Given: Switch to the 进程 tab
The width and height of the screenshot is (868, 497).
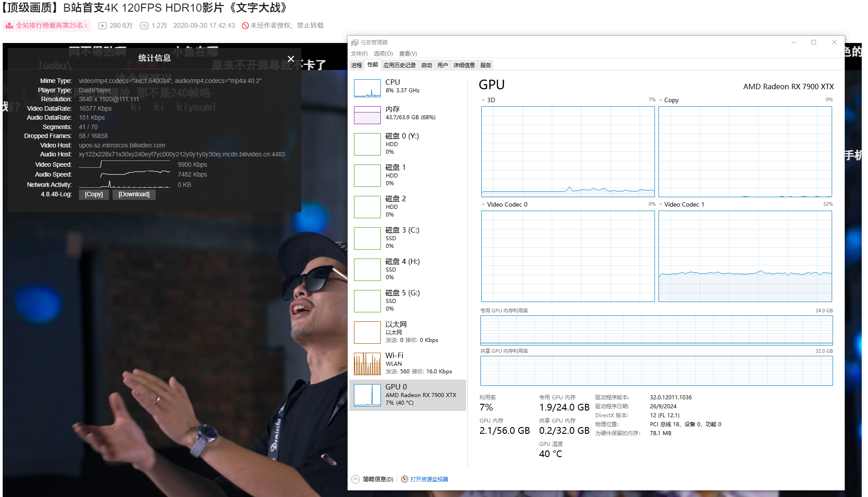Looking at the screenshot, I should pyautogui.click(x=357, y=65).
